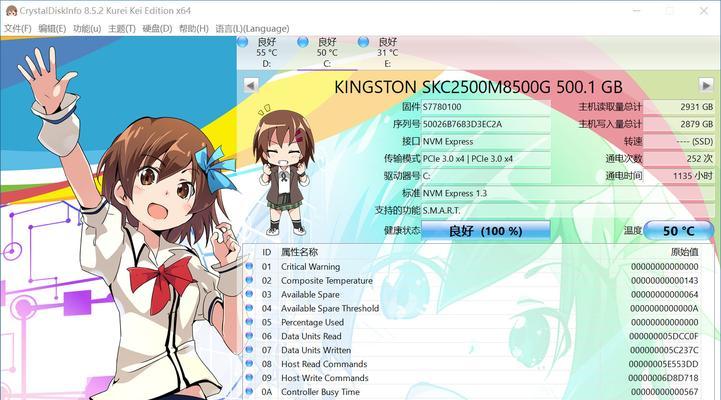Select drive C: tab showing 50 °C
This screenshot has height=400, width=721.
click(327, 52)
